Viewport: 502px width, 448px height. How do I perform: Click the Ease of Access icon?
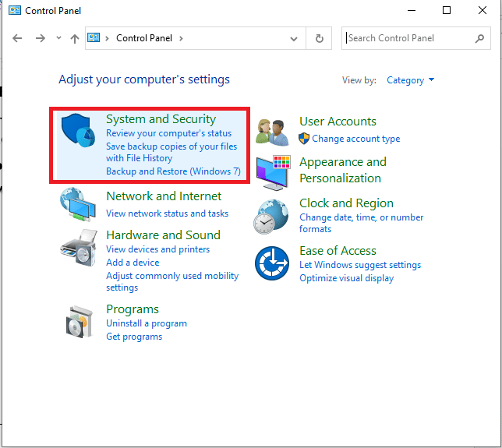[x=272, y=263]
